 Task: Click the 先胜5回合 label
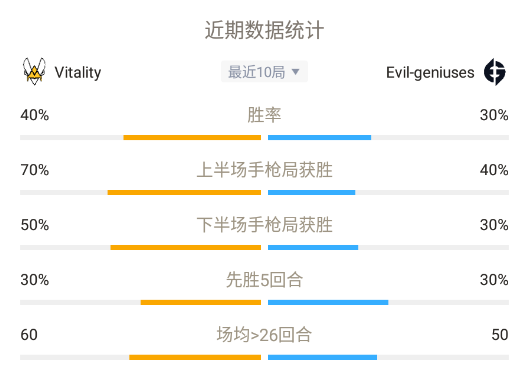[x=265, y=280]
